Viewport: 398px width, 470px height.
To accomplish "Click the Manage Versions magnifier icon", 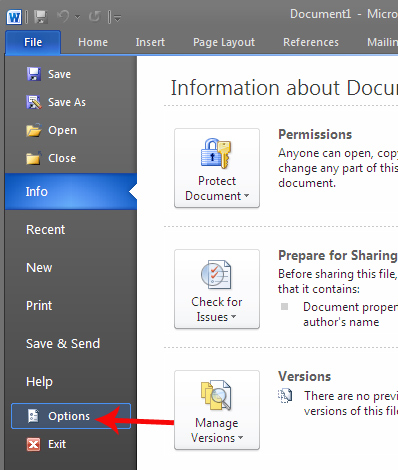I will [216, 395].
